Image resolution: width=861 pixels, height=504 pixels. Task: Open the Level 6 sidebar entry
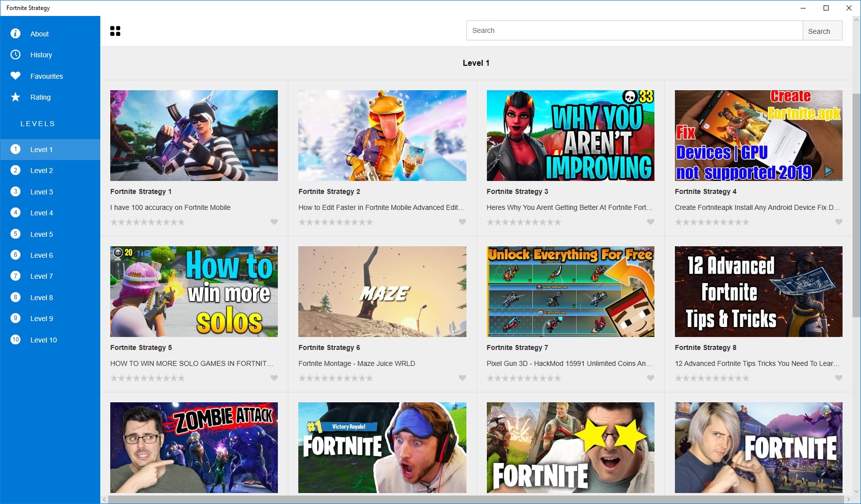click(50, 255)
